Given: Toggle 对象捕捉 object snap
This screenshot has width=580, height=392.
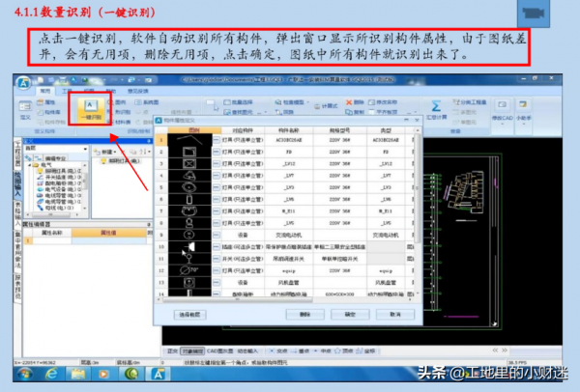Looking at the screenshot, I should coord(192,351).
